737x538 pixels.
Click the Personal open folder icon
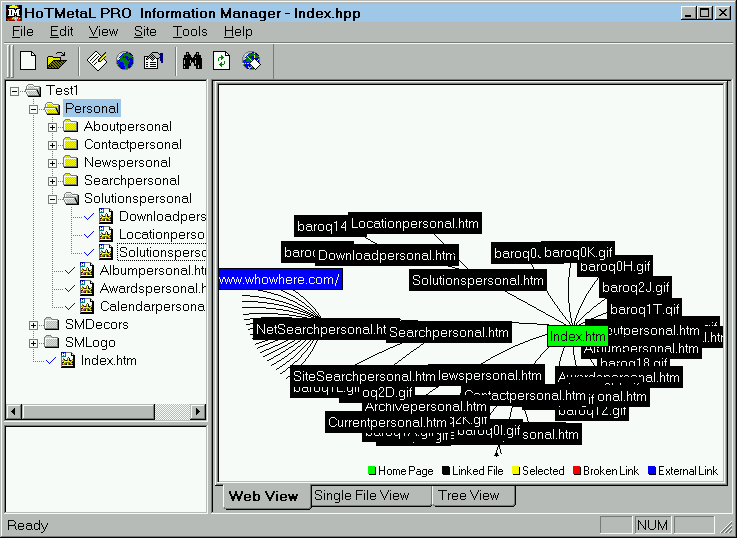click(x=52, y=109)
